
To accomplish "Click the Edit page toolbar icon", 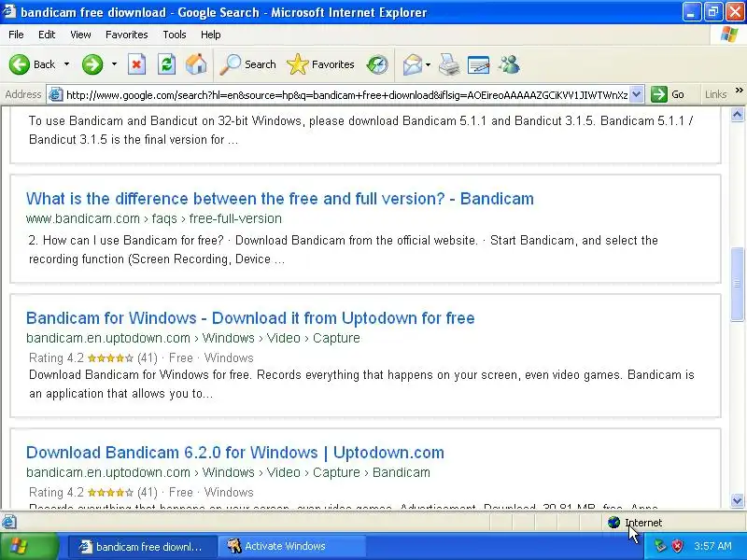I will point(478,64).
